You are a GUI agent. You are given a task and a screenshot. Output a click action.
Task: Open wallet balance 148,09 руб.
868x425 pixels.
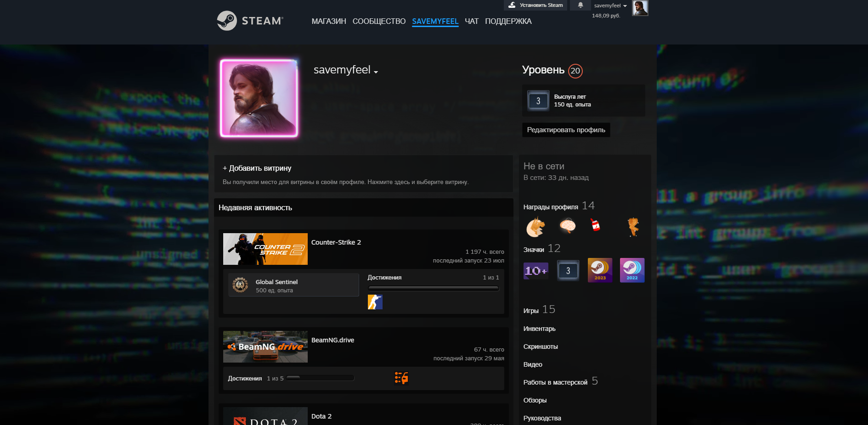[x=606, y=16]
